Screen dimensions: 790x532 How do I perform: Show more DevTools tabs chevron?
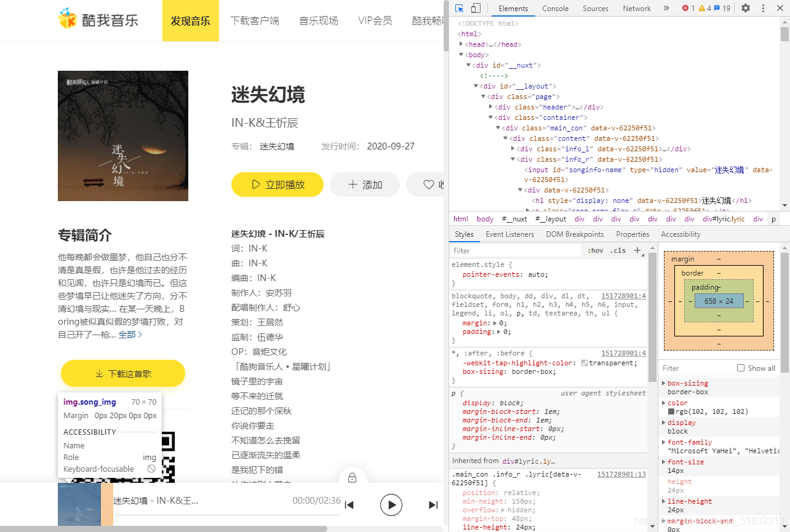coord(666,8)
